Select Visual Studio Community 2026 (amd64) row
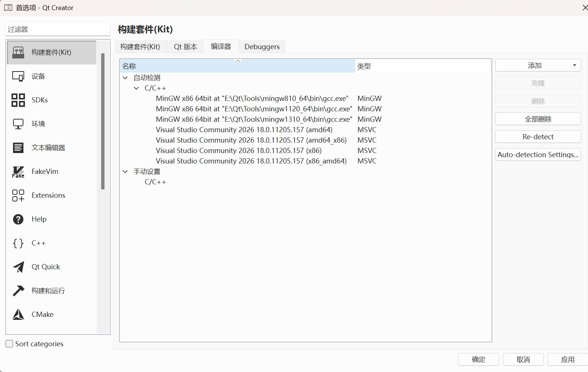This screenshot has height=372, width=588. coord(244,130)
